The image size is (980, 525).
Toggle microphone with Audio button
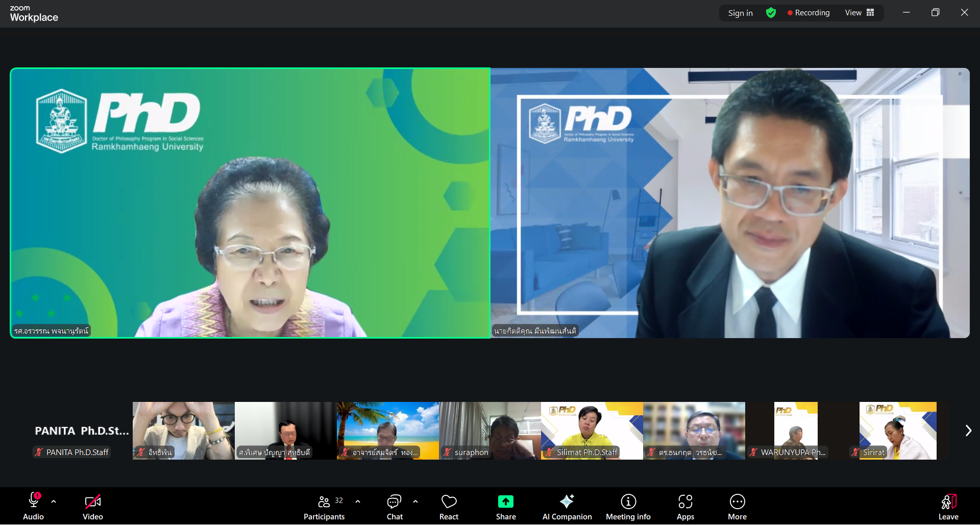click(x=34, y=507)
